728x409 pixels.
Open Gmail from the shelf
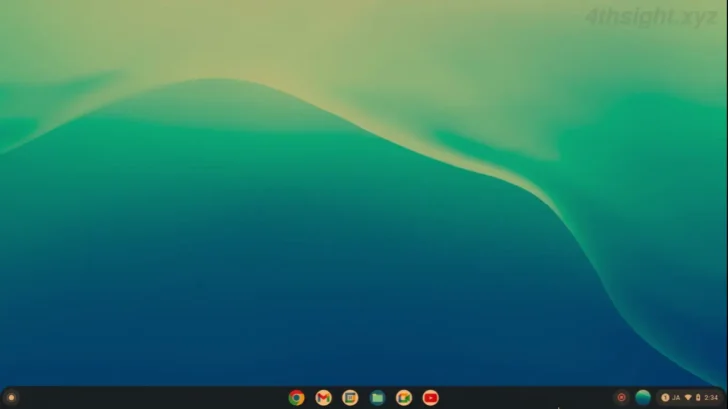pos(323,398)
